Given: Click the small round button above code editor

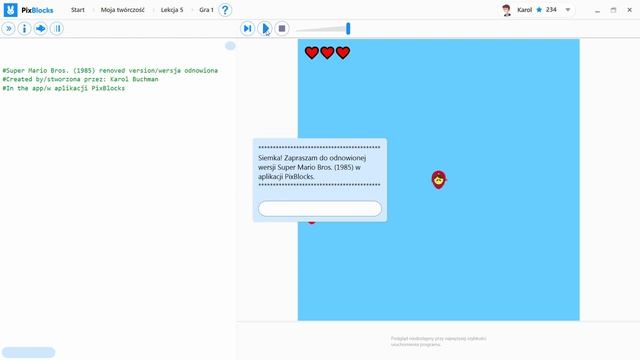Looking at the screenshot, I should tap(230, 46).
